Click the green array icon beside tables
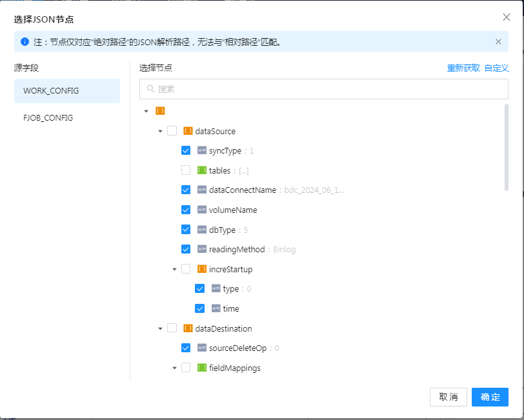The height and width of the screenshot is (420, 524). (202, 170)
